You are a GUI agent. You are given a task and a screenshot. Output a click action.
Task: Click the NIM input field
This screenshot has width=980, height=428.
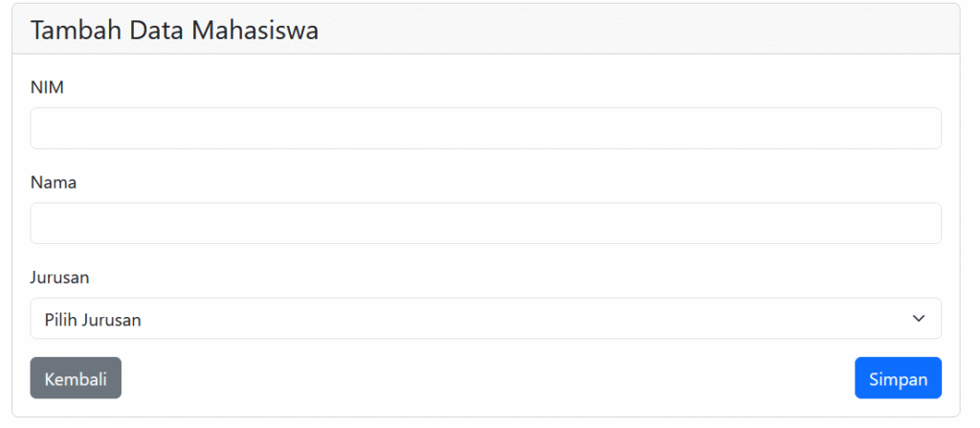[x=485, y=128]
